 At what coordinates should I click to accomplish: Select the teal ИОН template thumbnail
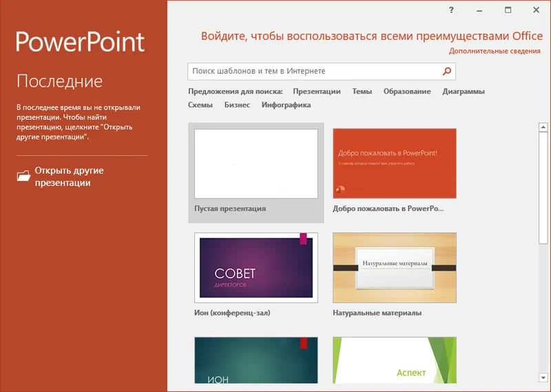click(x=256, y=360)
